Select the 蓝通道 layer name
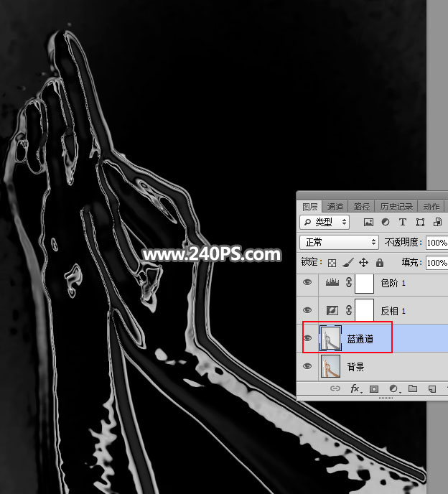 [x=360, y=339]
